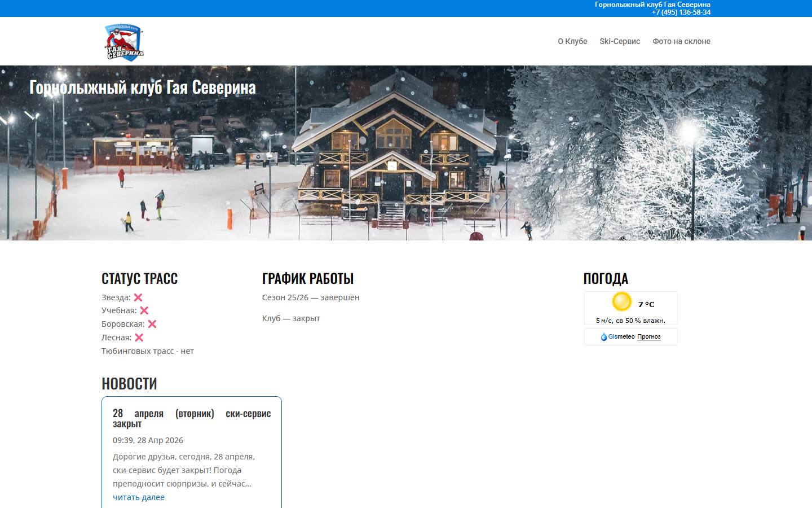812x508 pixels.
Task: Click the Статус трасс heading
Action: 139,278
